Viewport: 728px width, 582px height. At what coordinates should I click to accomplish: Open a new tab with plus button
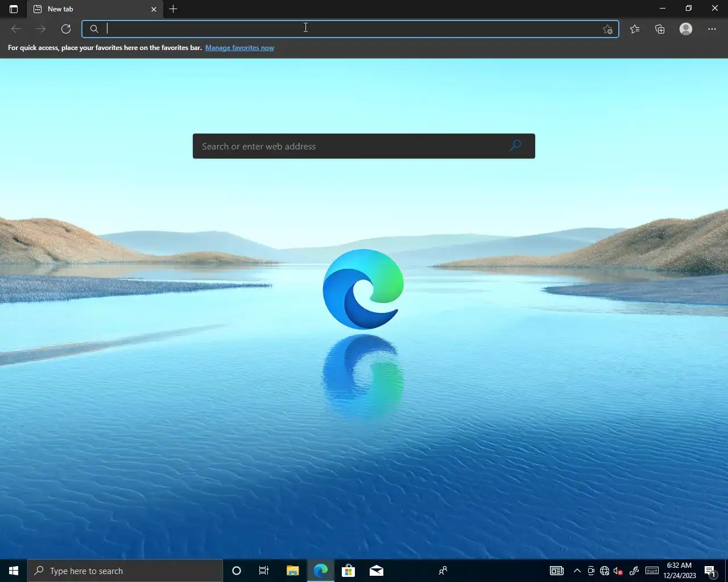(173, 9)
